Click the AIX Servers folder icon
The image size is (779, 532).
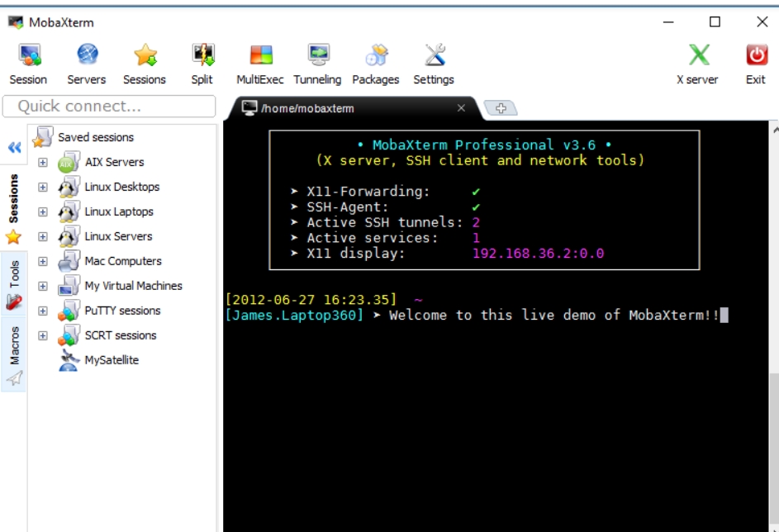pyautogui.click(x=68, y=162)
